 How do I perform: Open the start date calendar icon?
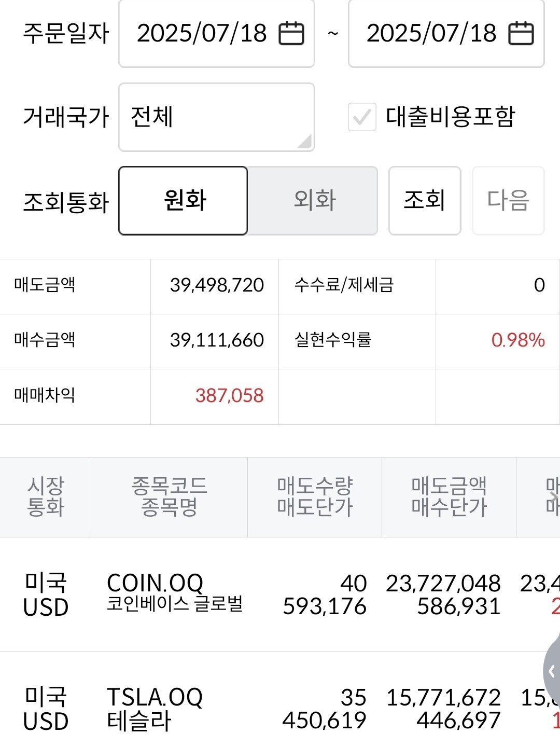click(x=291, y=34)
